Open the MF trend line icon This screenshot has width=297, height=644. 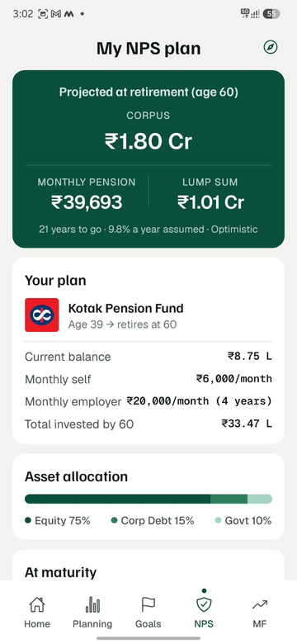coord(260,604)
